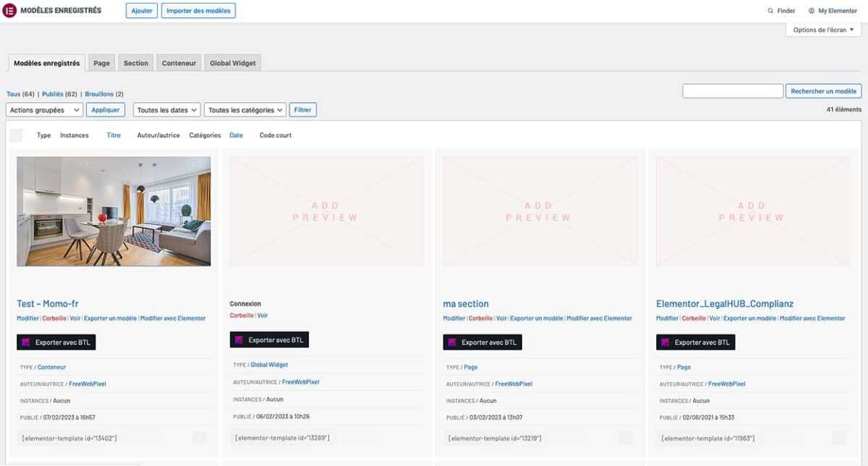
Task: Focus the template search input field
Action: 733,91
